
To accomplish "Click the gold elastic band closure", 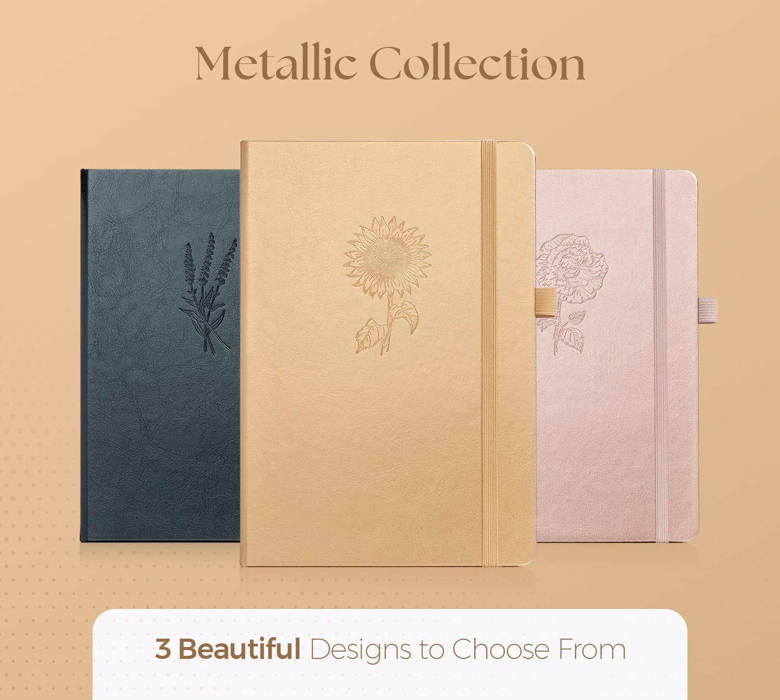I will point(488,353).
